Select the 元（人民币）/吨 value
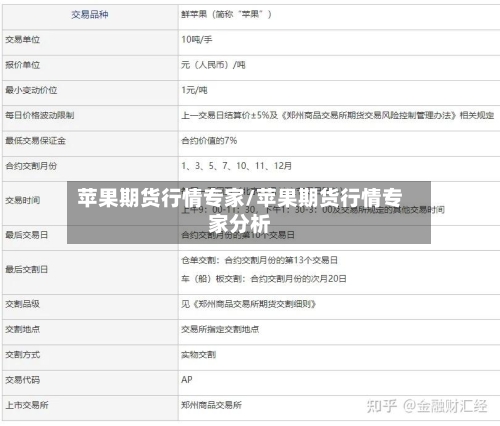The width and height of the screenshot is (500, 426). pos(213,65)
